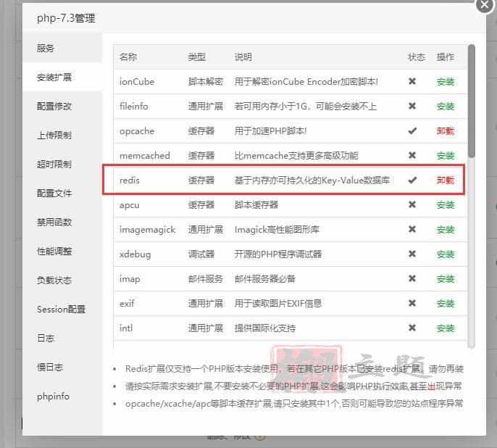Switch to 配置修改 sidebar tab

(62, 107)
